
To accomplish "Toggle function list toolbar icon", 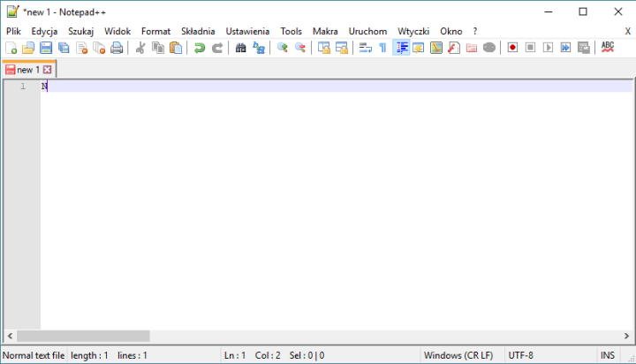I will 454,48.
